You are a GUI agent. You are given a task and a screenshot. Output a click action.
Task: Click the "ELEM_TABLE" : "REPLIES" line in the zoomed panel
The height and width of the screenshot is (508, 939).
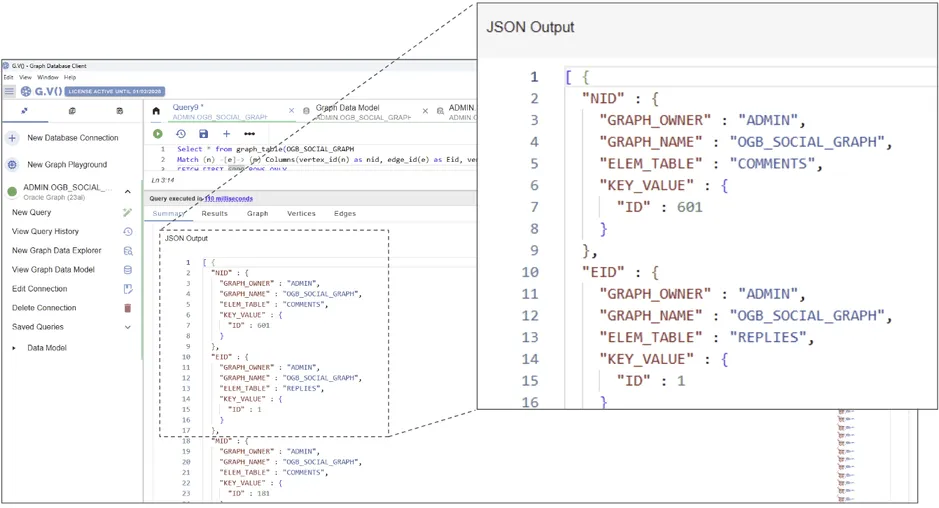coord(707,338)
